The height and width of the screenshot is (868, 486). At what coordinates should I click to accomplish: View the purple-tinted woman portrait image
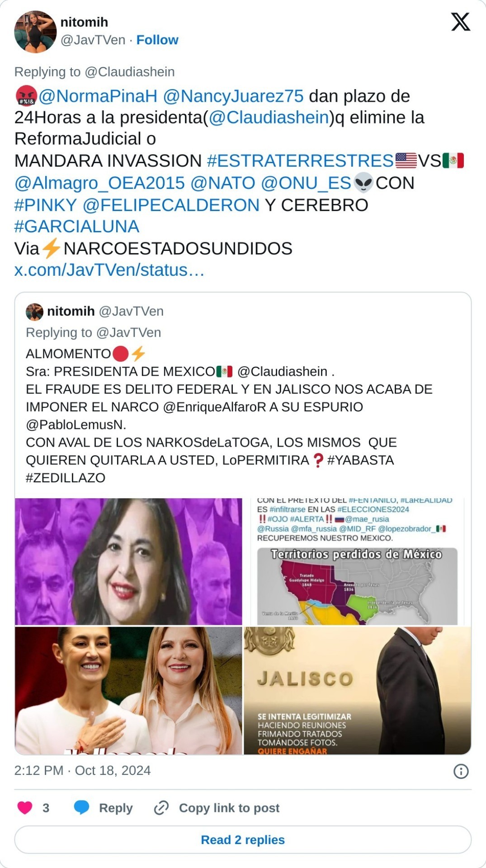pyautogui.click(x=128, y=561)
